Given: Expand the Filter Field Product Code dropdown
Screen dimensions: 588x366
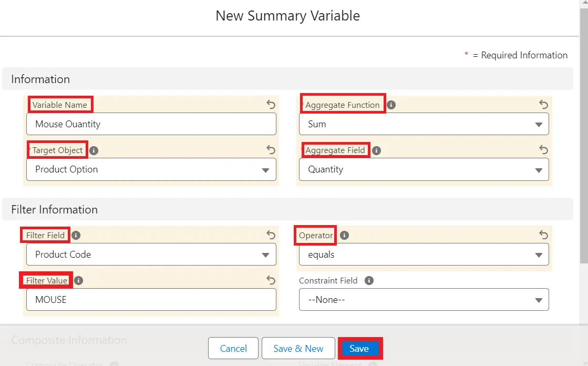Looking at the screenshot, I should tap(151, 255).
